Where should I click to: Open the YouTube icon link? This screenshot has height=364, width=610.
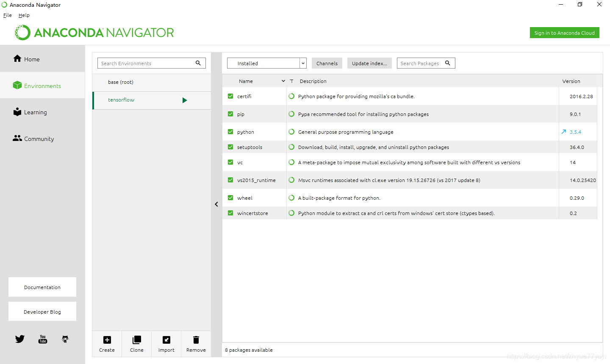(x=43, y=339)
